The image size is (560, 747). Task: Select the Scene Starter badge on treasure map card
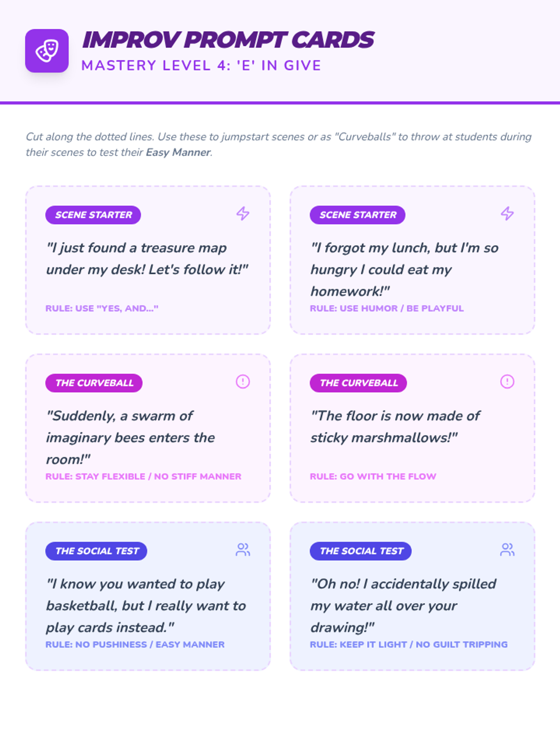tap(93, 215)
